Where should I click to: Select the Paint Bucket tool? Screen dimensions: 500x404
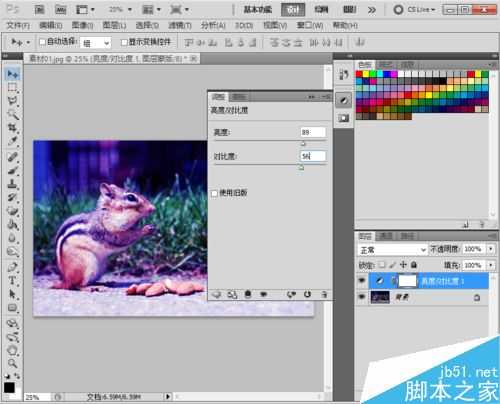(13, 225)
